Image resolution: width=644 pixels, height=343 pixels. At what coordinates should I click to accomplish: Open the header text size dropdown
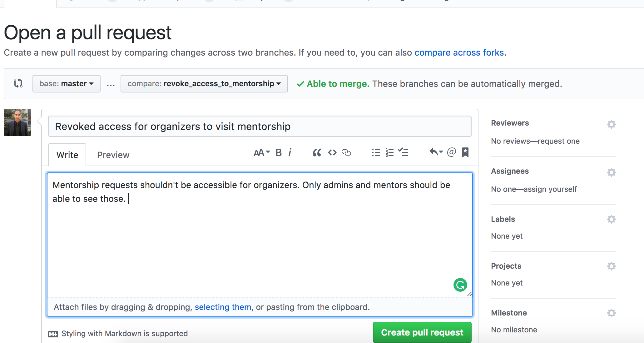(262, 152)
